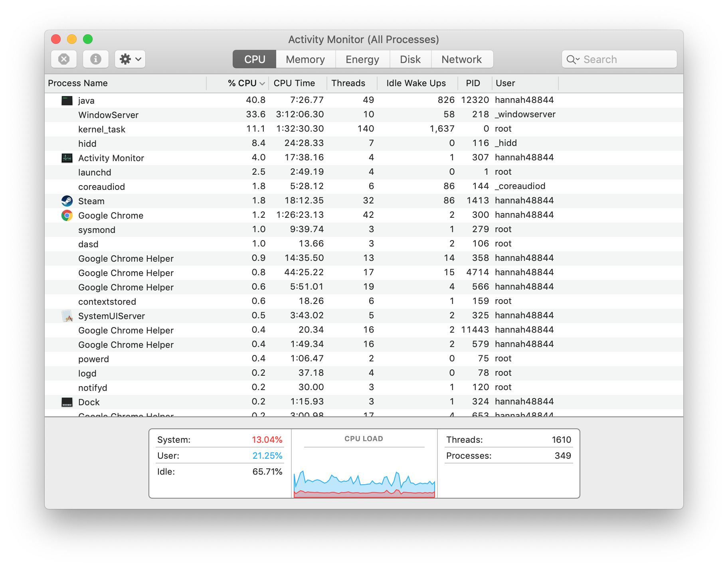
Task: Click the Processes count 349
Action: click(x=563, y=456)
